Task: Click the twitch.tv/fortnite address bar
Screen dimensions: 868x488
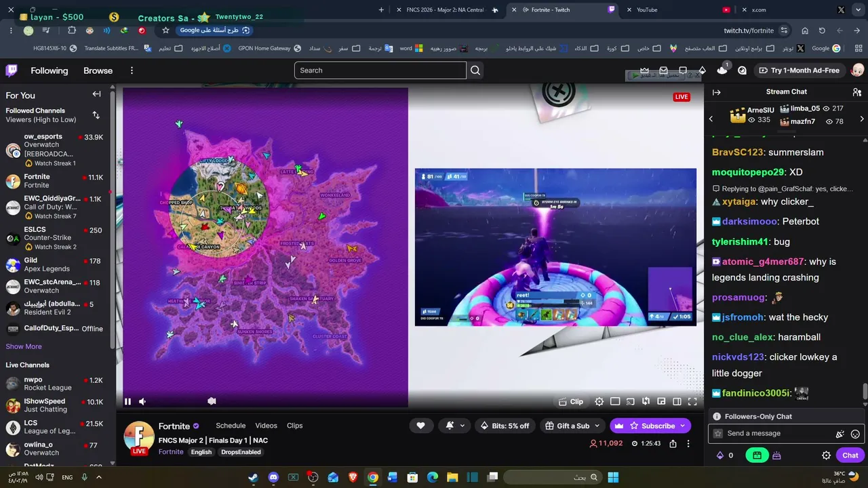Action: pyautogui.click(x=475, y=30)
